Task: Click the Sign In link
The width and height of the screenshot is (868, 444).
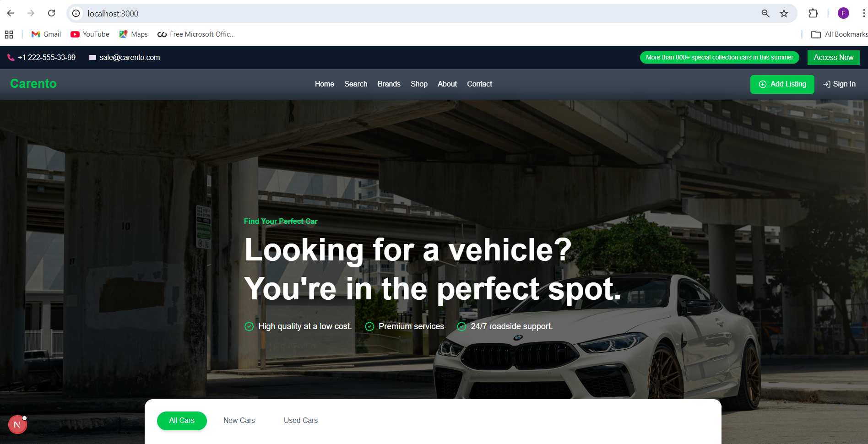Action: 839,84
